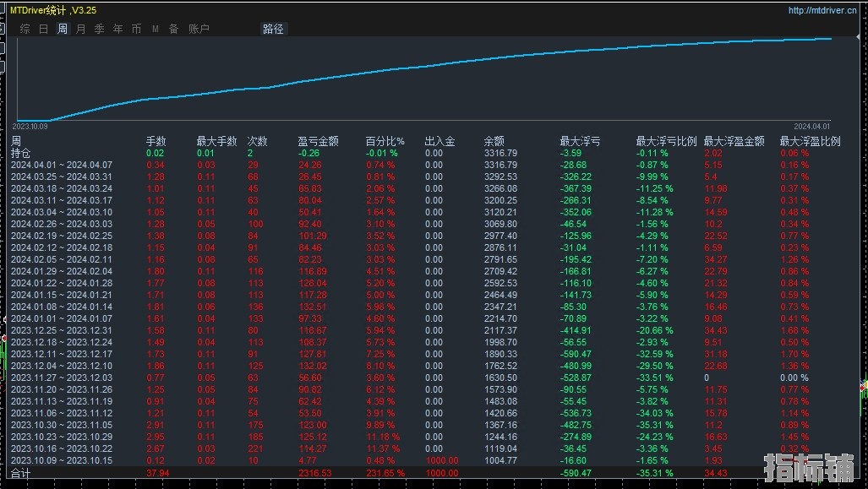
Task: Open the 备 tab
Action: tap(173, 29)
